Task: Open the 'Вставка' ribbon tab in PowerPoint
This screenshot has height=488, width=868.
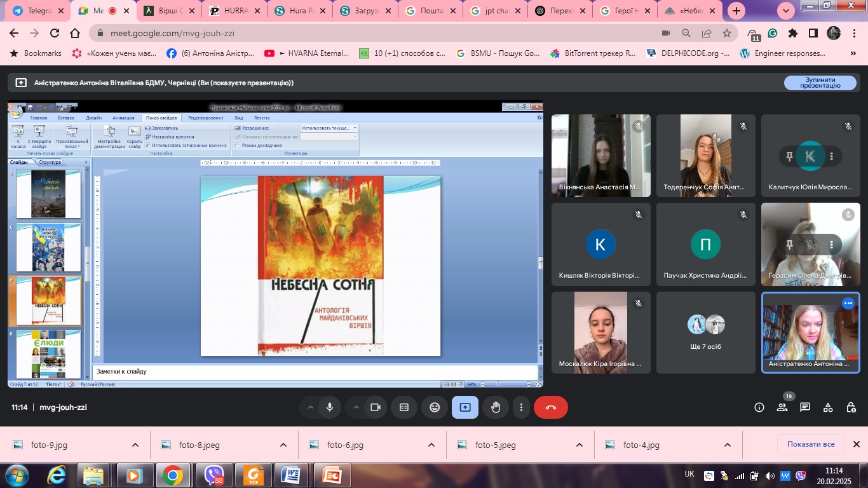Action: (x=66, y=118)
